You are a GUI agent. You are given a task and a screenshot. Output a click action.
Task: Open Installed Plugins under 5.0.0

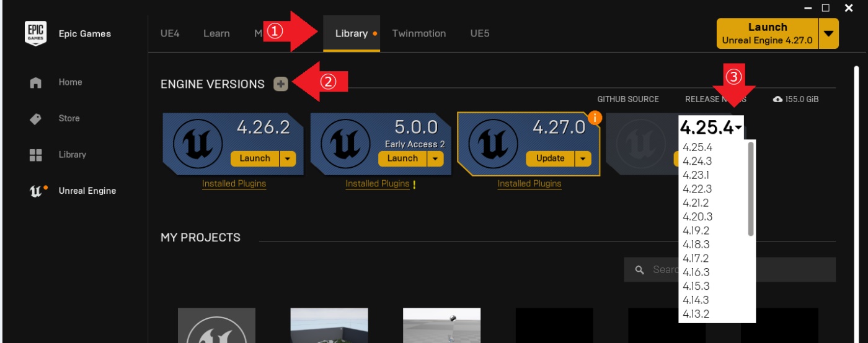378,184
